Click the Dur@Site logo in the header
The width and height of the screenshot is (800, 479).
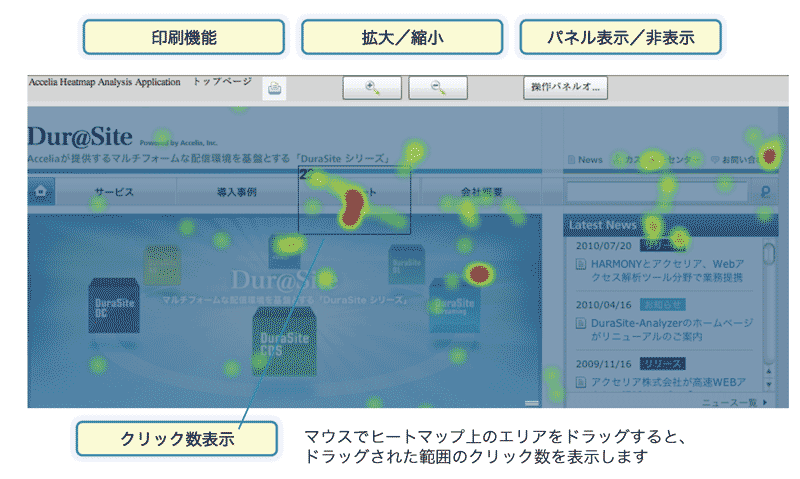[x=80, y=137]
